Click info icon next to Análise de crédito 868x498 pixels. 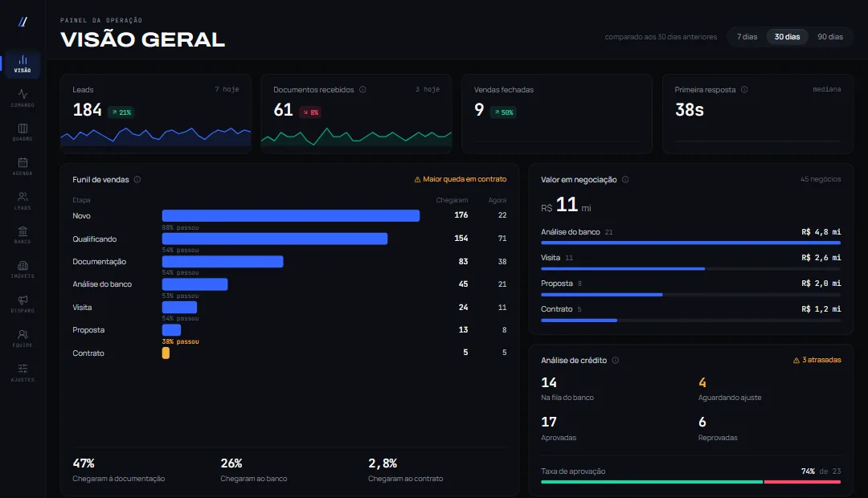(616, 360)
